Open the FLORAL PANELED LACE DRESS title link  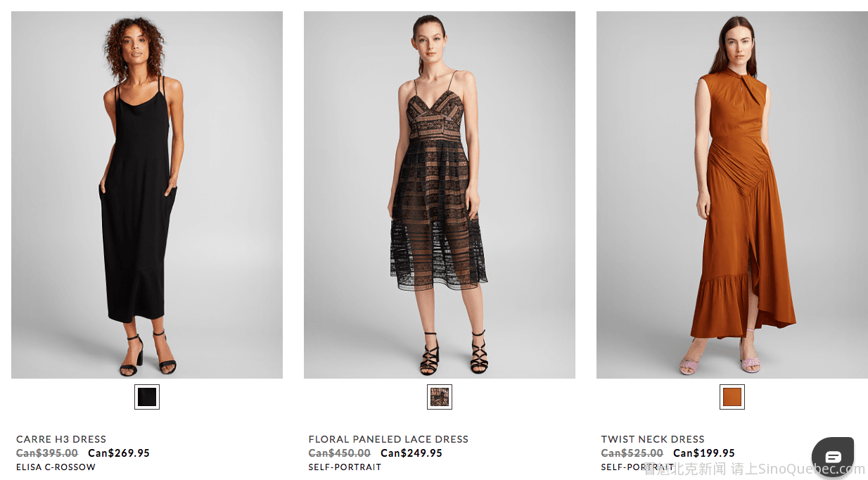coord(388,439)
